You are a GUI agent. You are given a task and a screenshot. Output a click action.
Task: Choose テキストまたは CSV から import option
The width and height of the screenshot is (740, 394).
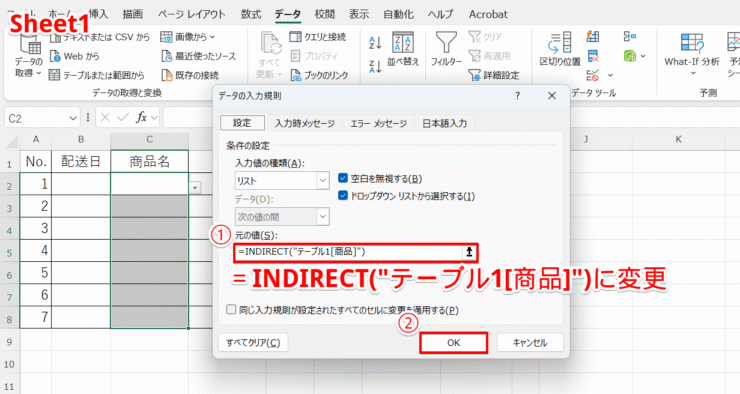(x=100, y=37)
